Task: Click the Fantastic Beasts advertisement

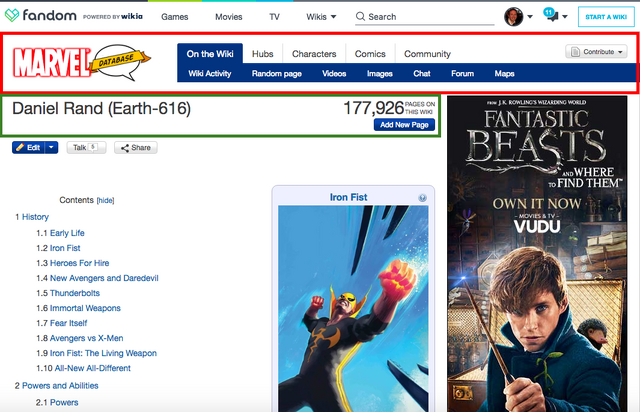Action: [x=537, y=254]
